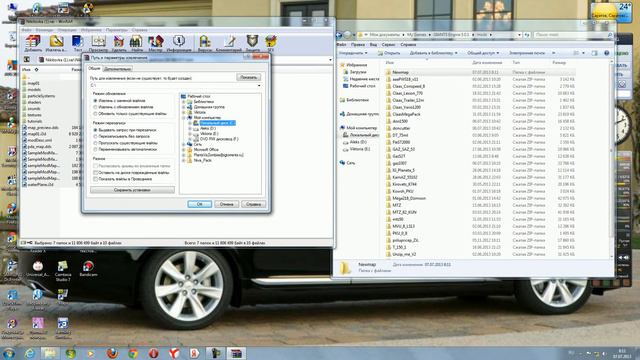Toggle the Explorer preview pane icon
This screenshot has height=360, width=640.
(594, 53)
